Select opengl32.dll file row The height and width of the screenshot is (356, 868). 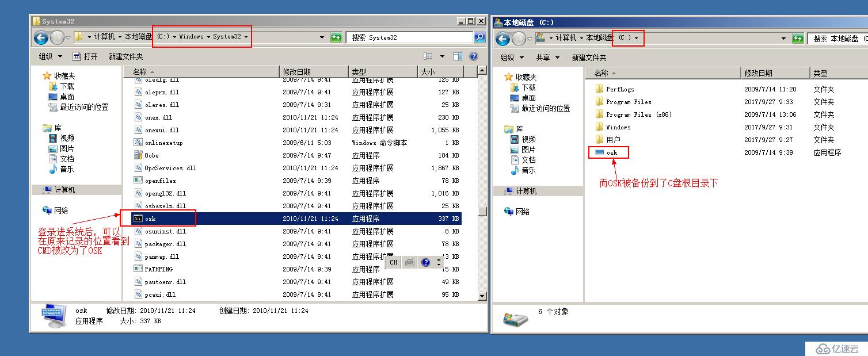click(297, 193)
